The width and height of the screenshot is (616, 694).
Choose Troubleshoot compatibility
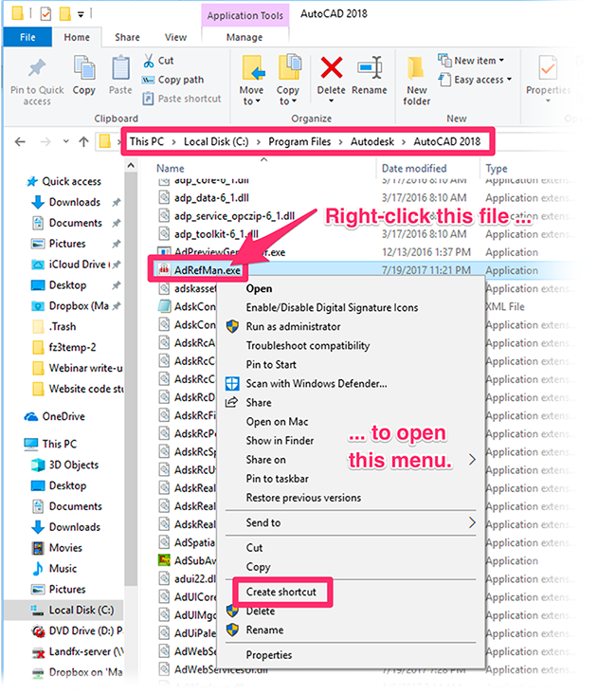308,346
